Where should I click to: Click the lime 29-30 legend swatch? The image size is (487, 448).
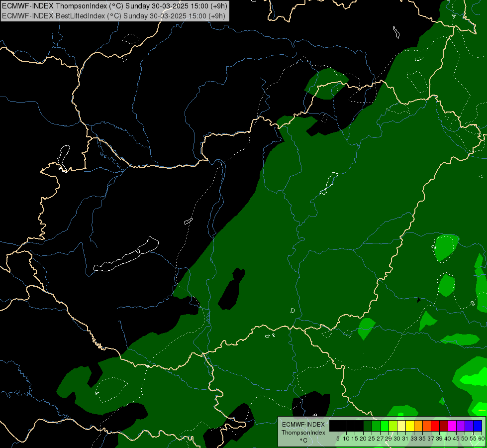(393, 426)
